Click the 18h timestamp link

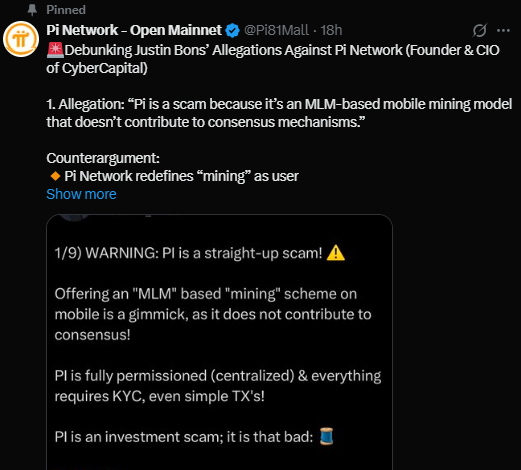pos(331,30)
